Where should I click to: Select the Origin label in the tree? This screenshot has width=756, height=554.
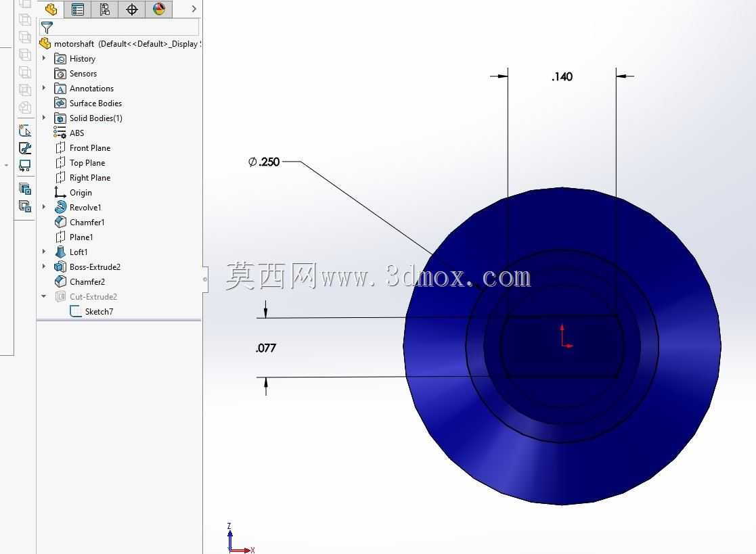[81, 193]
